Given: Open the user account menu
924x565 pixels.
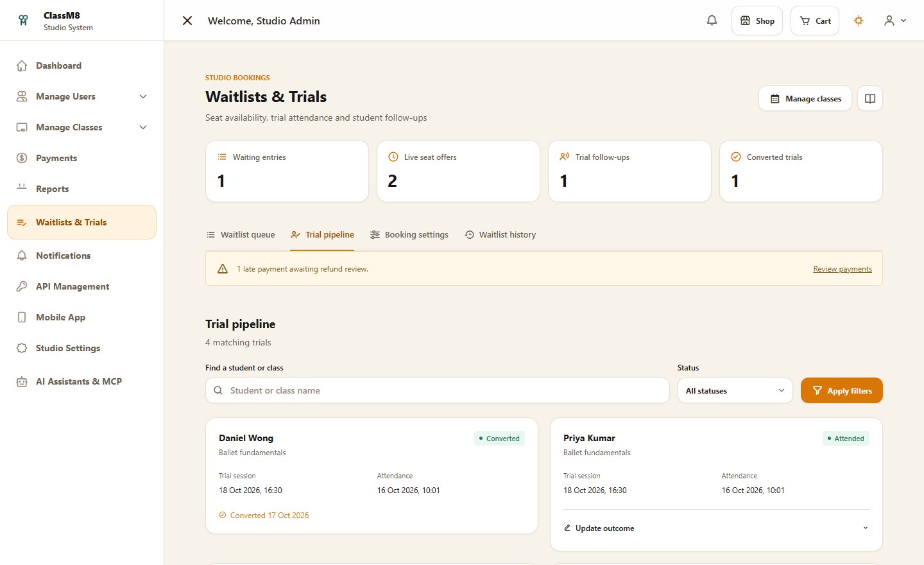Looking at the screenshot, I should click(895, 21).
